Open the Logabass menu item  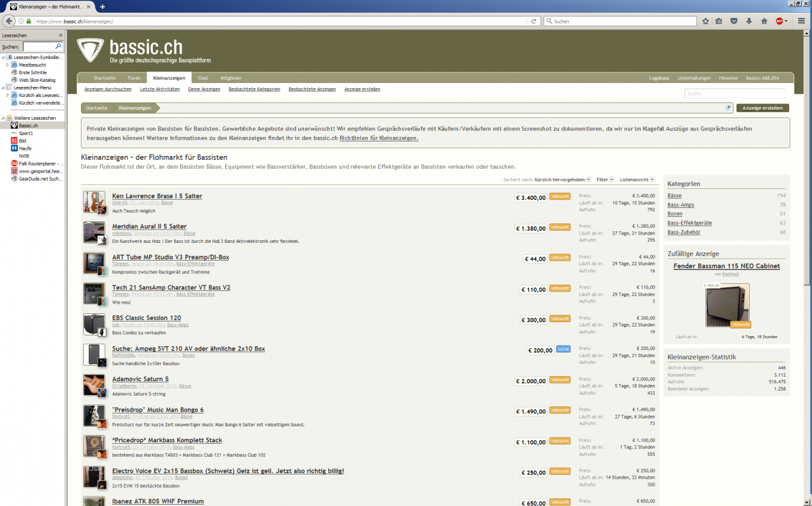[659, 78]
